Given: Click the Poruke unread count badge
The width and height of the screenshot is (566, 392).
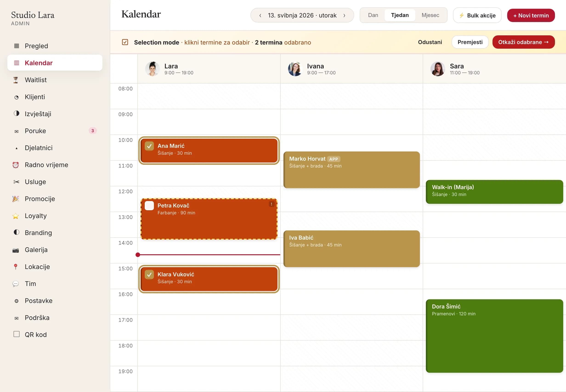Looking at the screenshot, I should [93, 131].
